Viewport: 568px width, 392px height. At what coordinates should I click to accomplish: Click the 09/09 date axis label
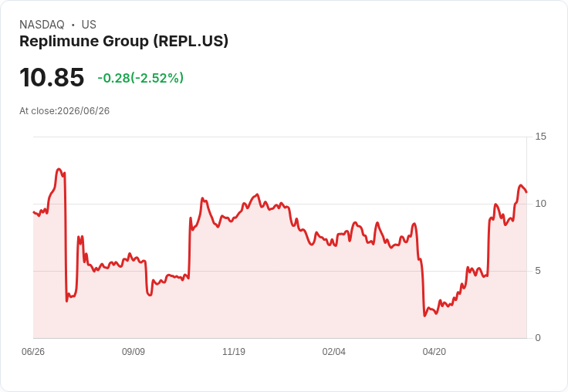pos(134,352)
